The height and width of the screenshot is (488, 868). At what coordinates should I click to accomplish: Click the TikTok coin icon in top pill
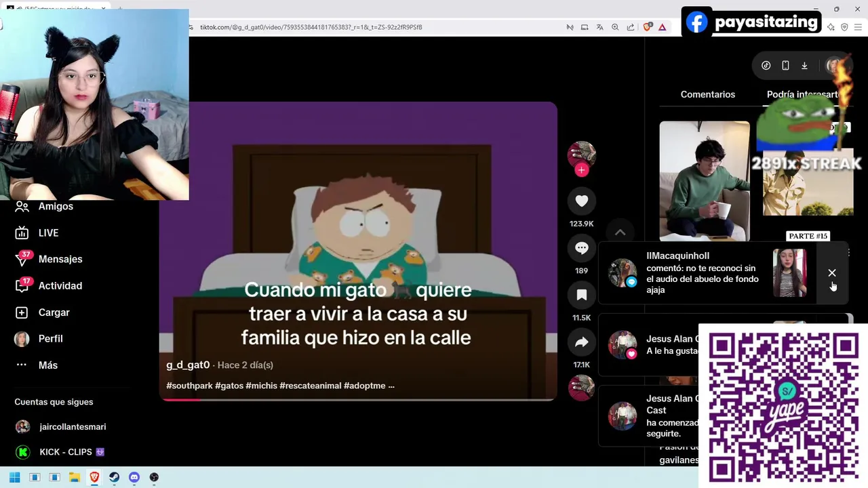pyautogui.click(x=766, y=66)
